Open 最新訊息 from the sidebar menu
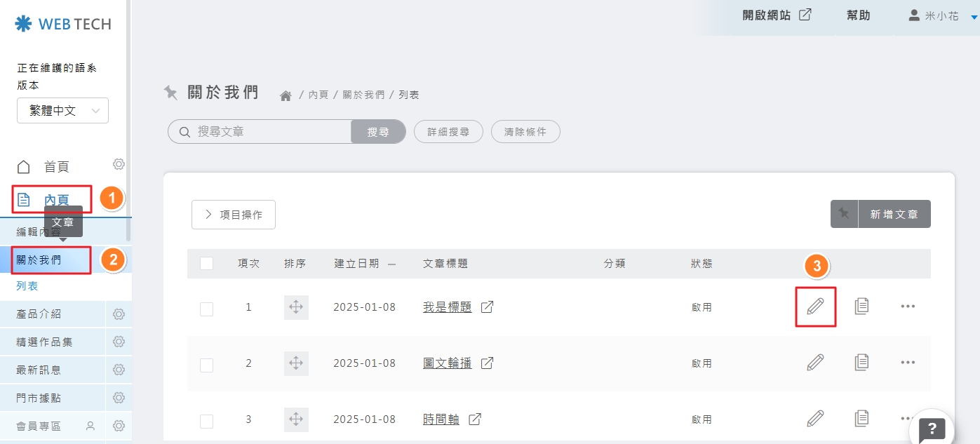 (39, 370)
